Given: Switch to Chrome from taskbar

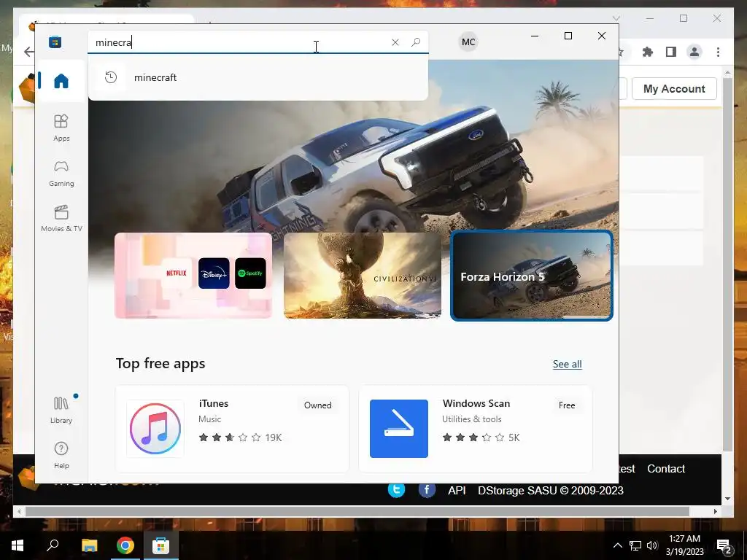Looking at the screenshot, I should pos(125,545).
